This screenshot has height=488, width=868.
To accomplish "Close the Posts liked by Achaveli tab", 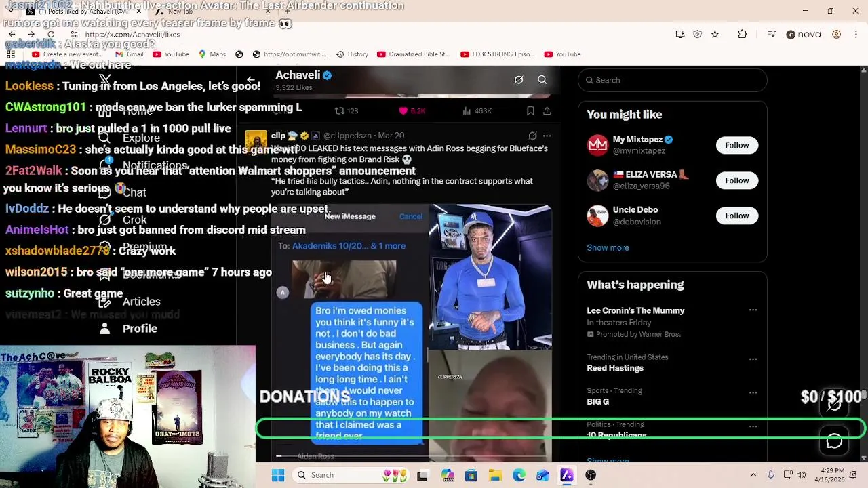I will pos(139,11).
